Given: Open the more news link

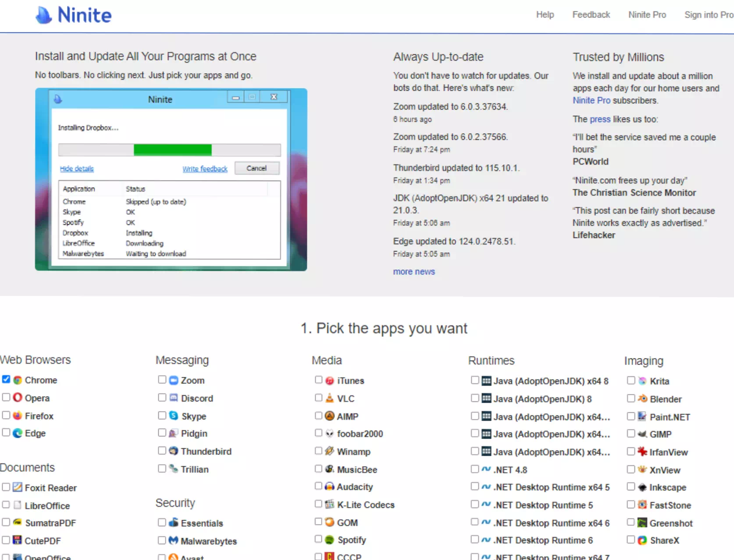Looking at the screenshot, I should [414, 272].
